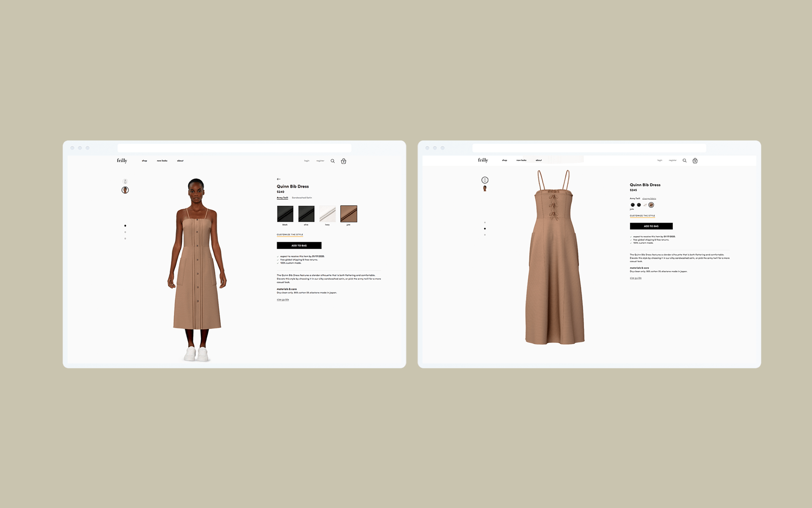The width and height of the screenshot is (812, 508).
Task: Choose the ivory fabric swatch
Action: pyautogui.click(x=327, y=214)
